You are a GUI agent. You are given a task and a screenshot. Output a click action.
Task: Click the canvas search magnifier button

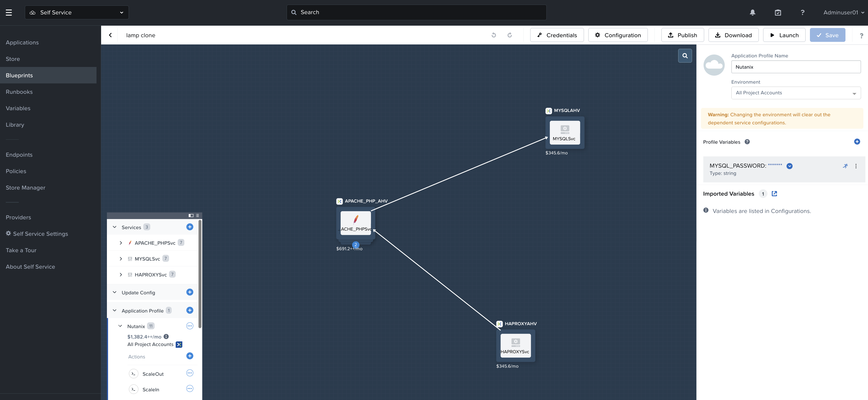685,56
